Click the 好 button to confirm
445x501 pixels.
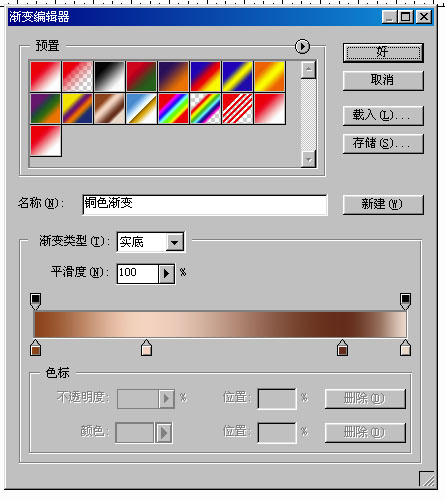(x=383, y=53)
